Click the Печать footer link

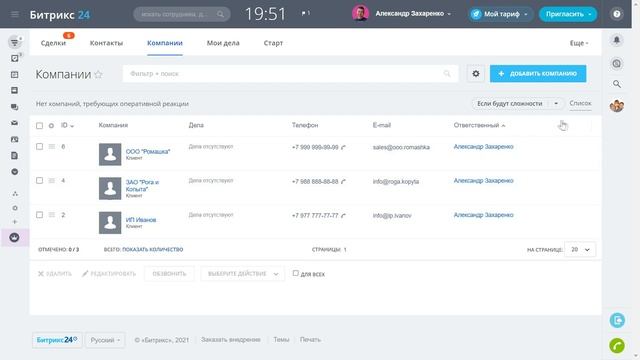tap(310, 340)
